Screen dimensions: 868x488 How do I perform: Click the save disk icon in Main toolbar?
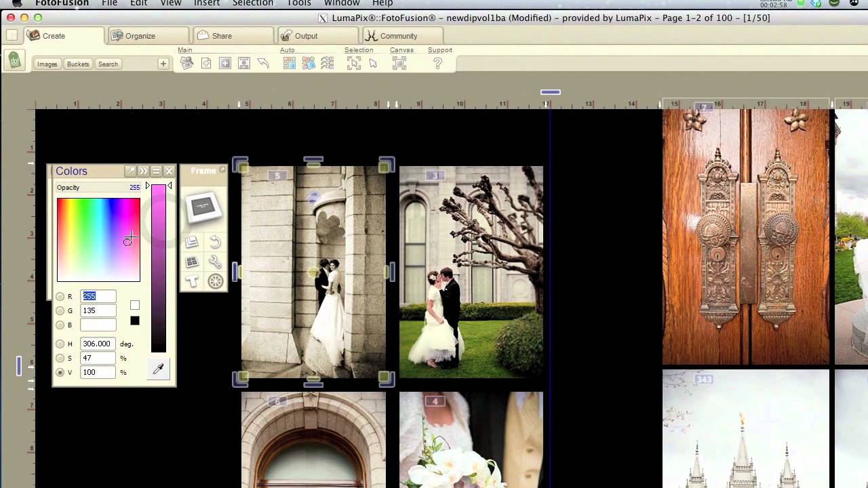coord(244,63)
